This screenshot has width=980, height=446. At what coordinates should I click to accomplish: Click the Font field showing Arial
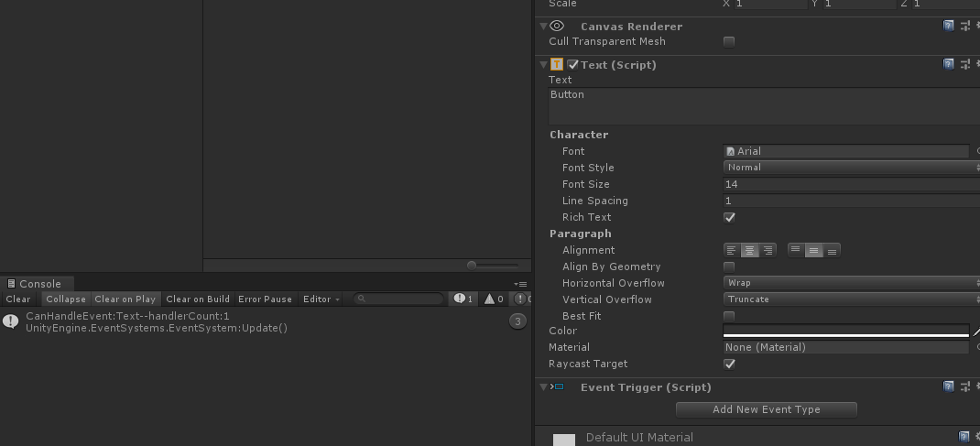[x=845, y=151]
